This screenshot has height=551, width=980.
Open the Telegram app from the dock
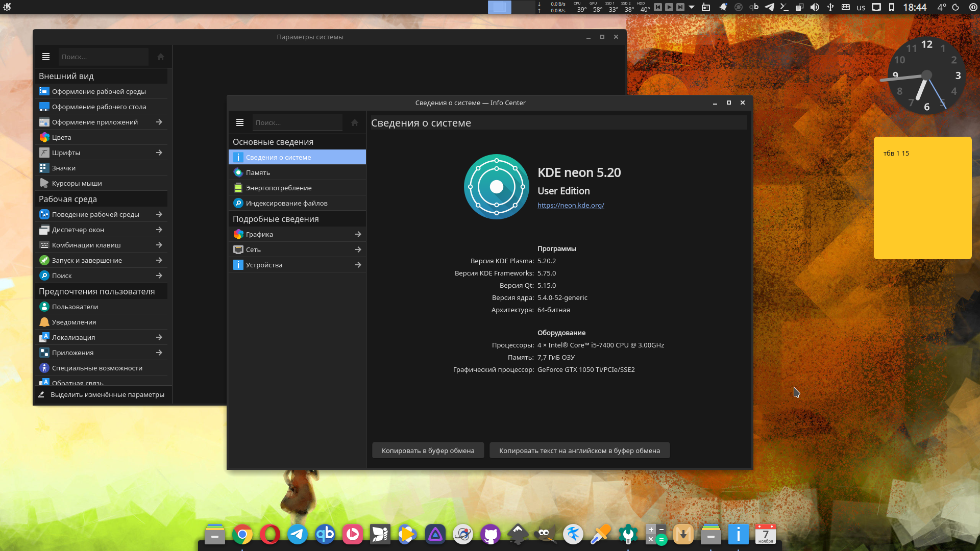coord(297,534)
